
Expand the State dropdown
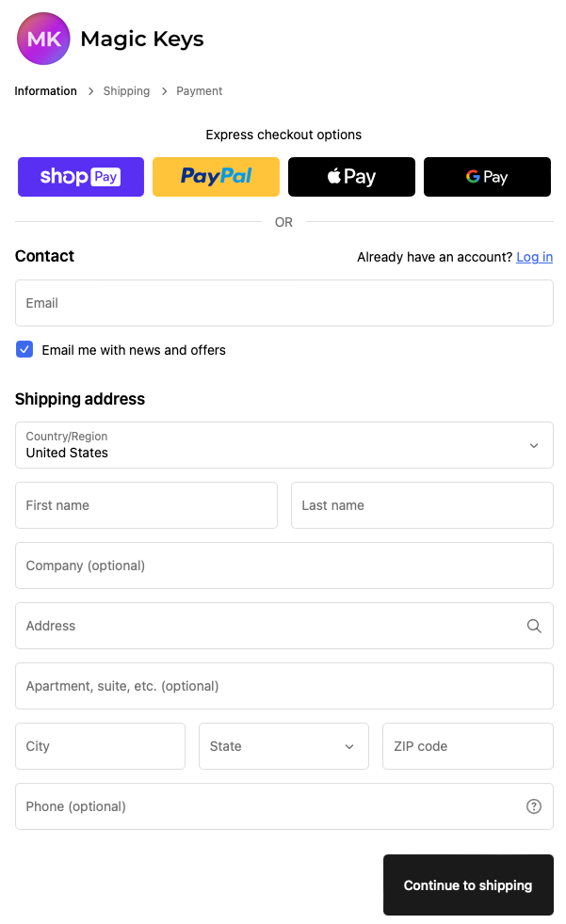point(283,746)
